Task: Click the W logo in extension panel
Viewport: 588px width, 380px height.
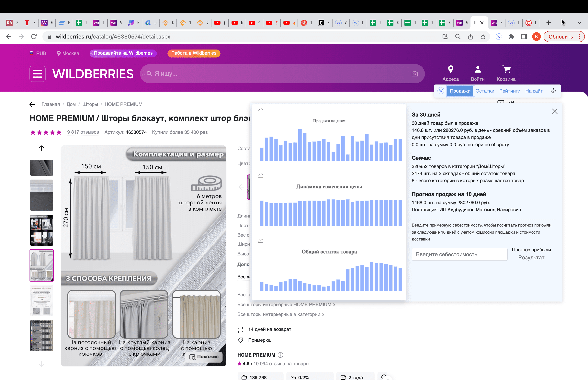Action: coord(441,91)
